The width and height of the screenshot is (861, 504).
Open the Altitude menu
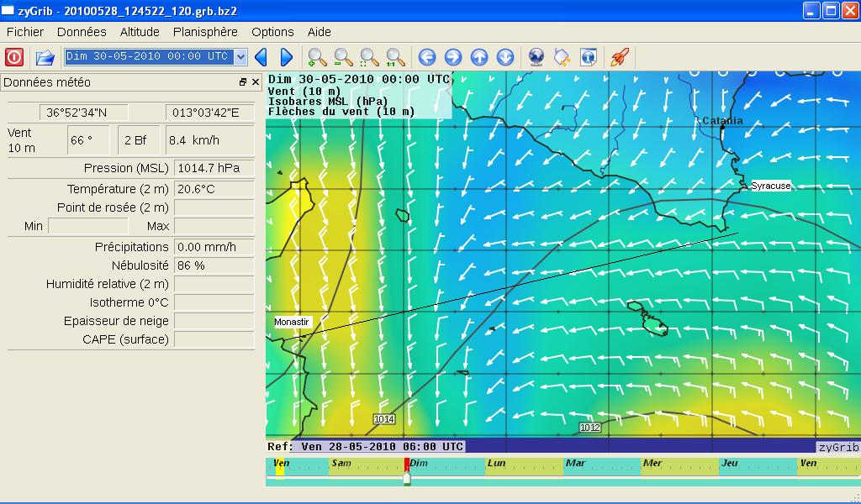(x=140, y=32)
